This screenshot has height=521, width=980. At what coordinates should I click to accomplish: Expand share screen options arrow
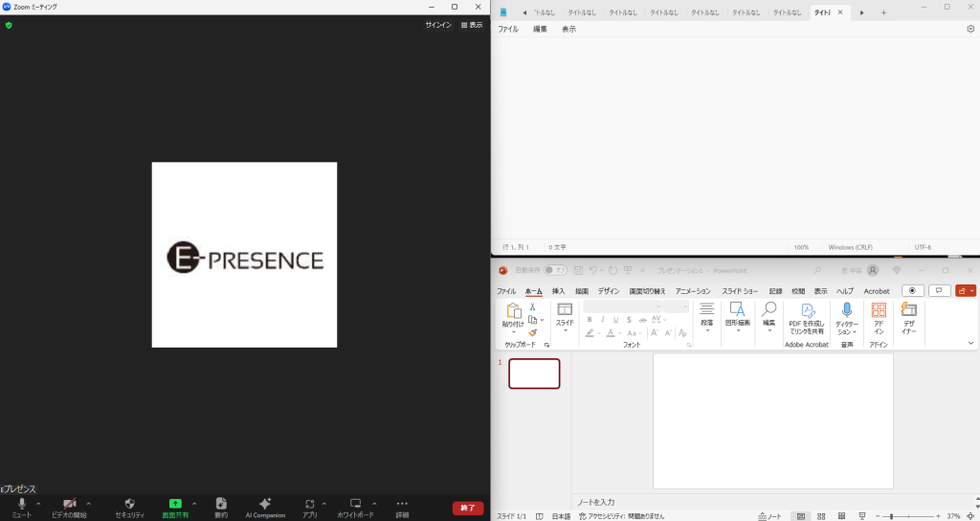pyautogui.click(x=194, y=504)
